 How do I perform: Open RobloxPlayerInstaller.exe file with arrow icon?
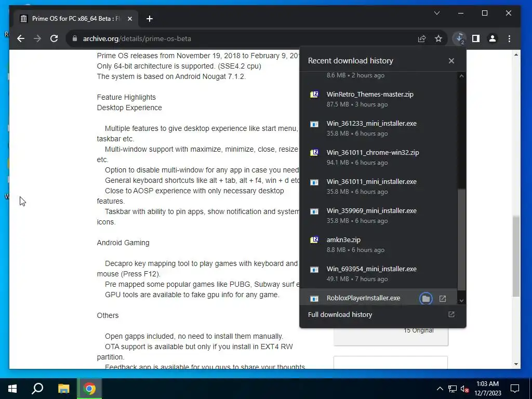click(443, 299)
